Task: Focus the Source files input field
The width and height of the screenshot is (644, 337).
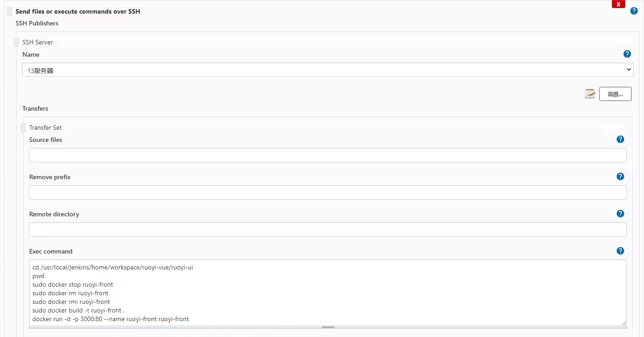Action: 328,155
